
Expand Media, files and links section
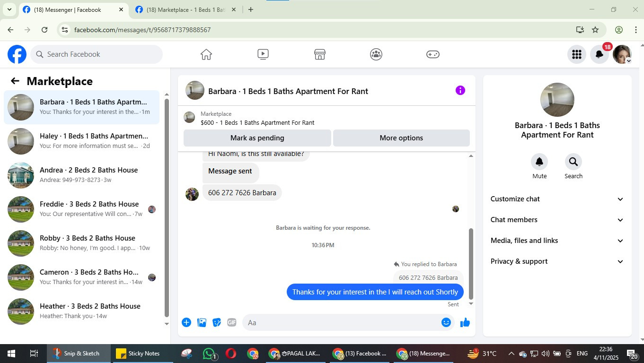pyautogui.click(x=557, y=241)
